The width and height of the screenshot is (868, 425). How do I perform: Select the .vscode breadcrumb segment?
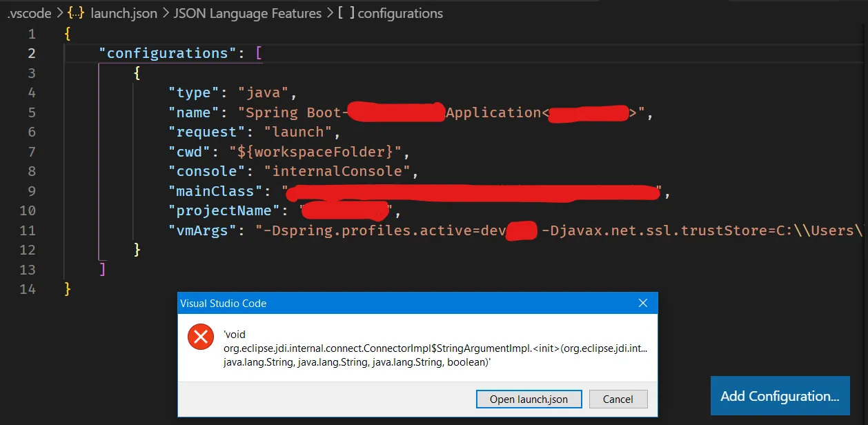[x=29, y=13]
